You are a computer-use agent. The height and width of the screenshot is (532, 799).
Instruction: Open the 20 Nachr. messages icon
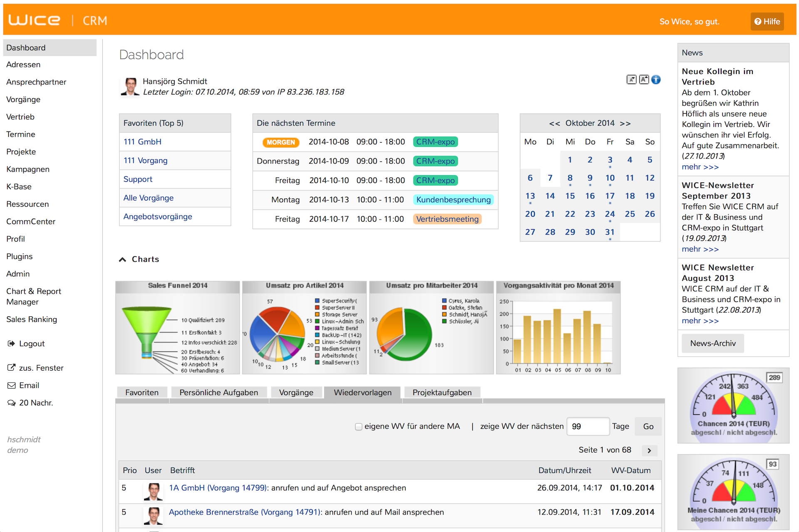11,403
